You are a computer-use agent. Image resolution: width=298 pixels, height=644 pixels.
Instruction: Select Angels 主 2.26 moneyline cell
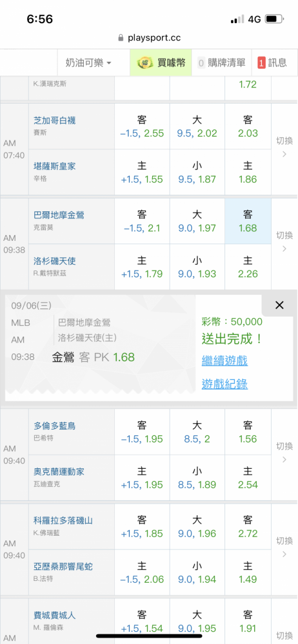coord(248,267)
